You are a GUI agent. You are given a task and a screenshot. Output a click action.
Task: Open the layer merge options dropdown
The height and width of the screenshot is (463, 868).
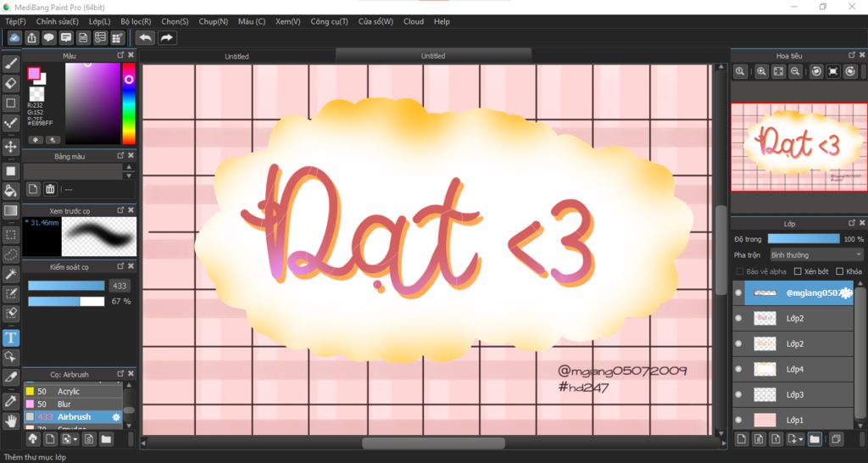coord(795,439)
